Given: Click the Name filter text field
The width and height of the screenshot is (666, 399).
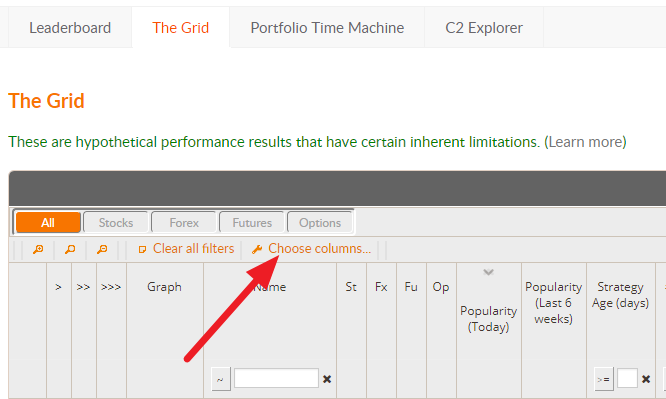Looking at the screenshot, I should [276, 378].
